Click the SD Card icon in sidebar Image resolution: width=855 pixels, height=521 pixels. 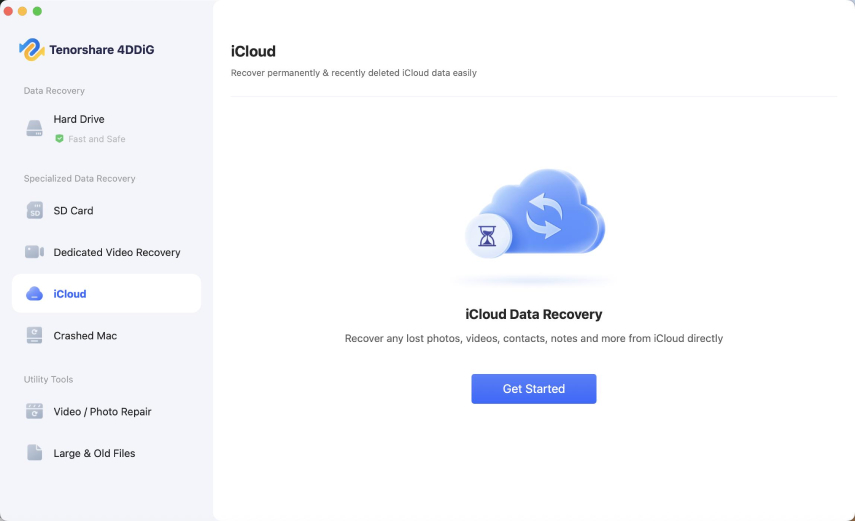[x=35, y=211]
